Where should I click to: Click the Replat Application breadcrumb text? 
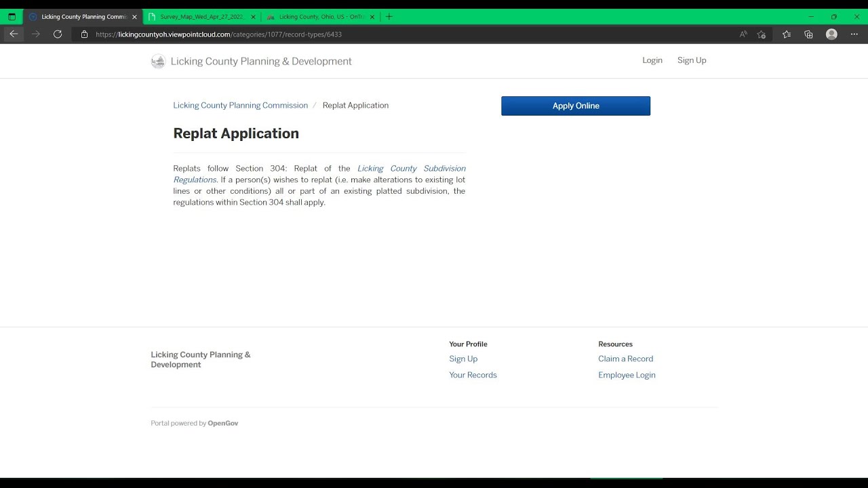355,105
